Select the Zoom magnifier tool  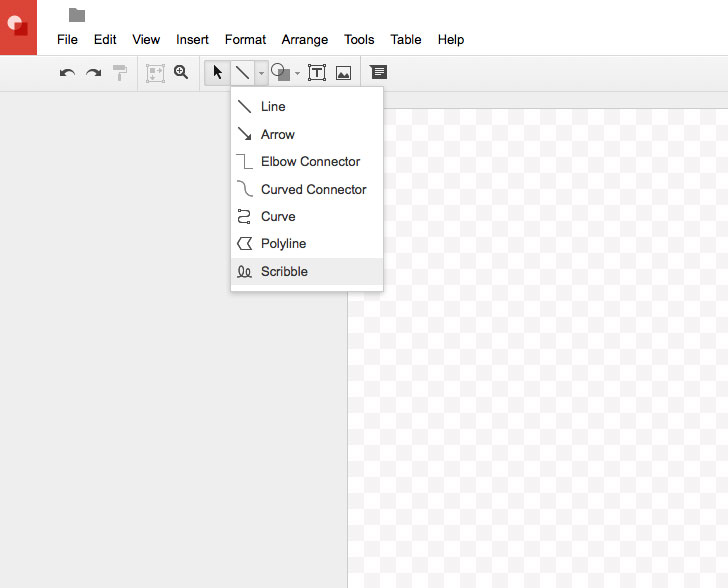click(x=181, y=72)
